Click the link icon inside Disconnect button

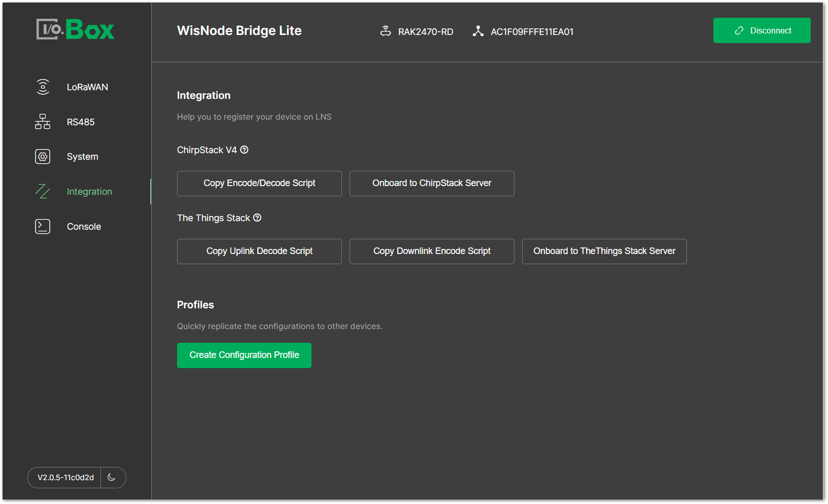pos(739,31)
